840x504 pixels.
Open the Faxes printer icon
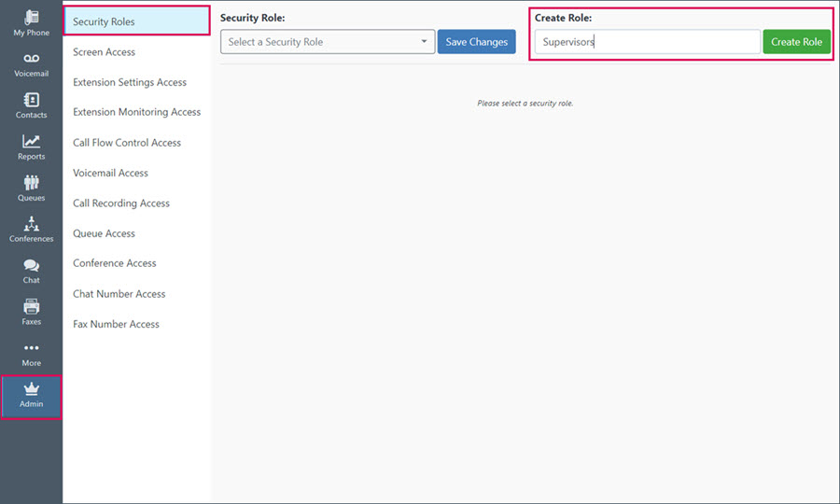pyautogui.click(x=31, y=307)
